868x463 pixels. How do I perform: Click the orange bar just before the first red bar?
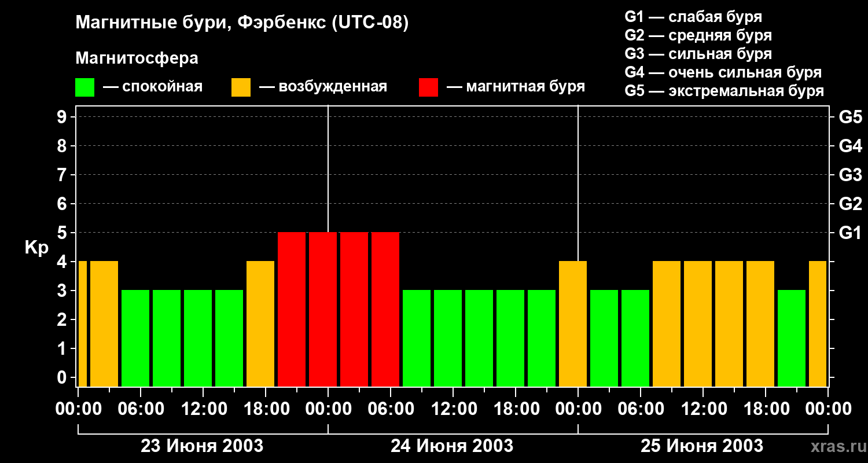(260, 324)
